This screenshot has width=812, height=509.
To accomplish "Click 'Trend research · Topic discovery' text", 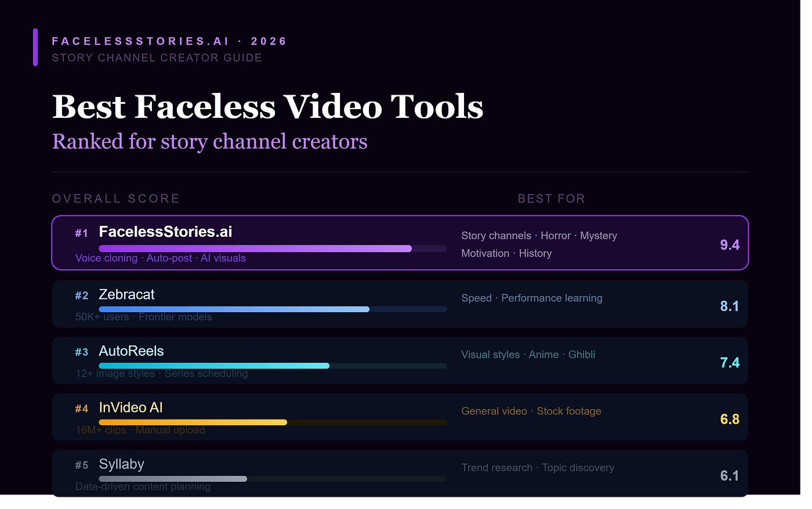I will tap(538, 468).
